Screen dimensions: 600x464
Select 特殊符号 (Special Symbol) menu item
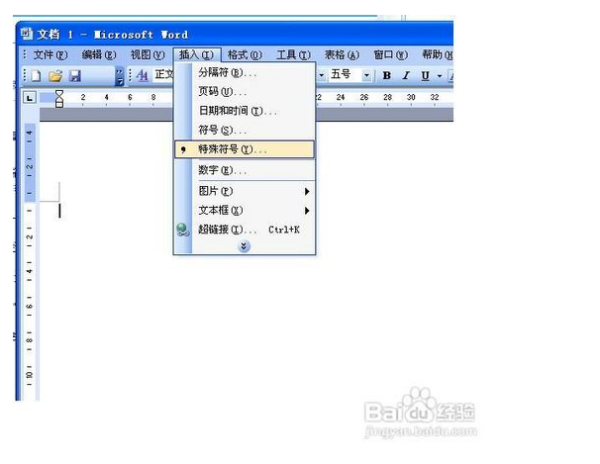pyautogui.click(x=244, y=149)
